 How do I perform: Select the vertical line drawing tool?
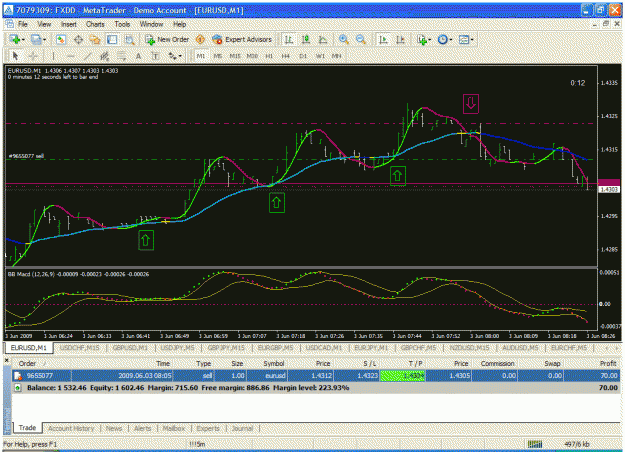click(53, 56)
